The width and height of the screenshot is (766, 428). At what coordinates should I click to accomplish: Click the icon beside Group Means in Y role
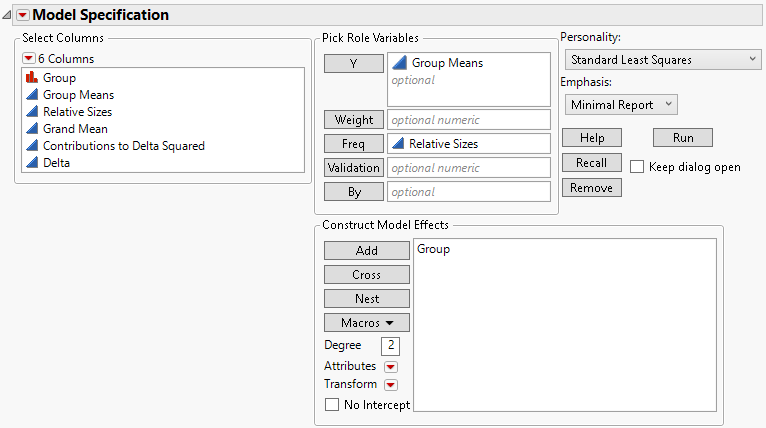399,63
